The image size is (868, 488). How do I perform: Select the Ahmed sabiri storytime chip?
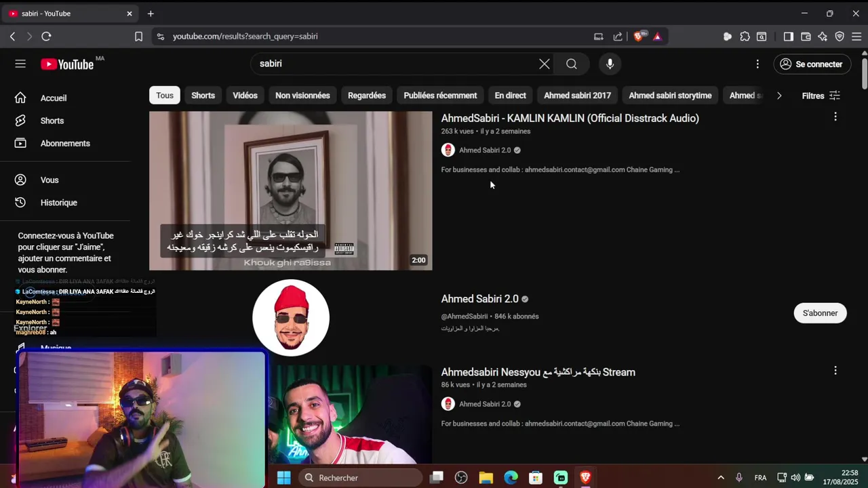click(x=670, y=96)
